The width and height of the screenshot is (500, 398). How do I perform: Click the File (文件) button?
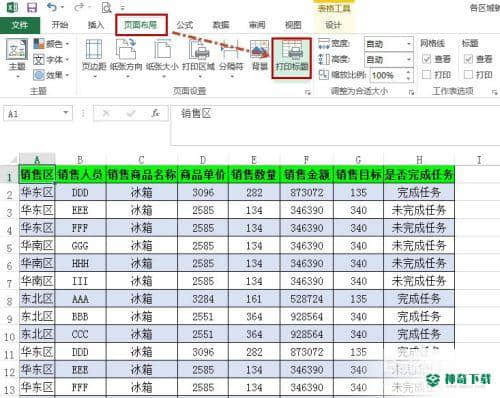tap(20, 25)
